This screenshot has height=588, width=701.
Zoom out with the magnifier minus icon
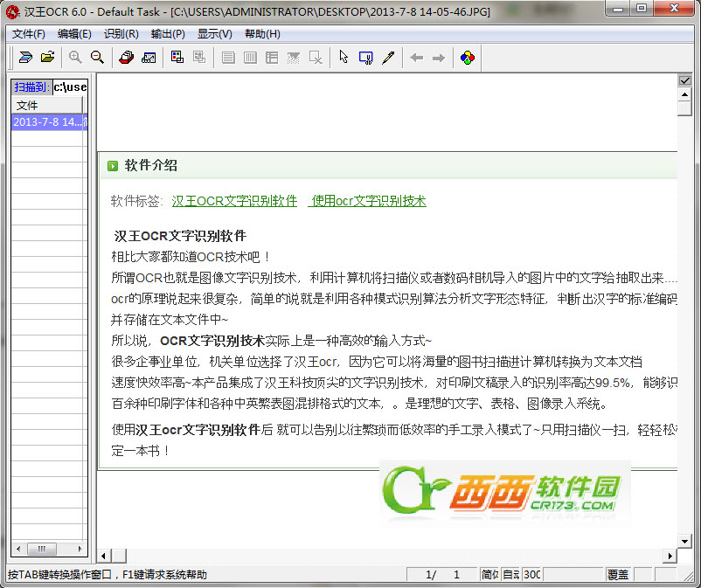point(97,57)
